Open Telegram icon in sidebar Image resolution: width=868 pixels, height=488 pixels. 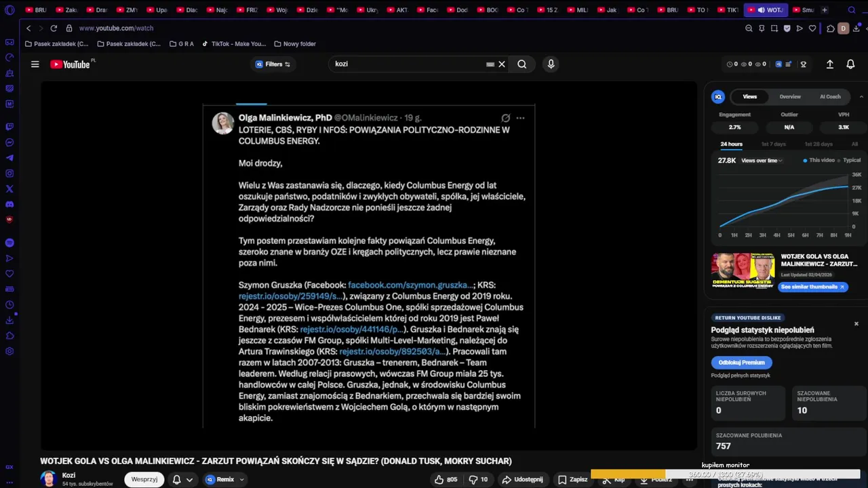coord(9,158)
